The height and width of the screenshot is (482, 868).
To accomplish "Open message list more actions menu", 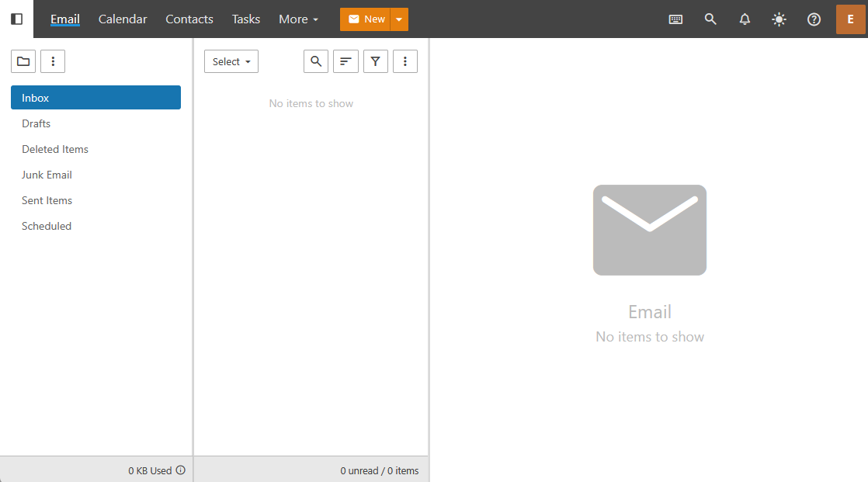I will (x=405, y=61).
